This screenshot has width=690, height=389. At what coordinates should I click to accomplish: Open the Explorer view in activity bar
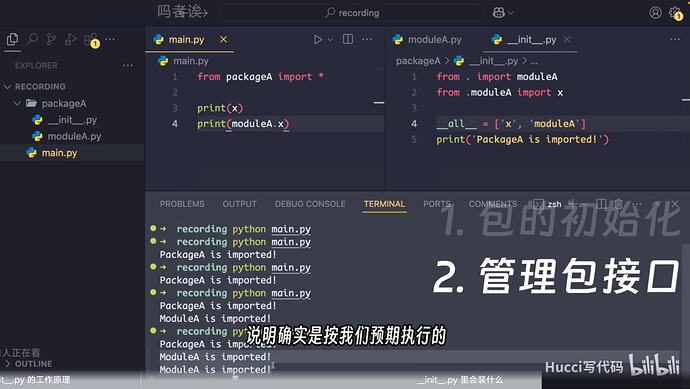tap(12, 40)
